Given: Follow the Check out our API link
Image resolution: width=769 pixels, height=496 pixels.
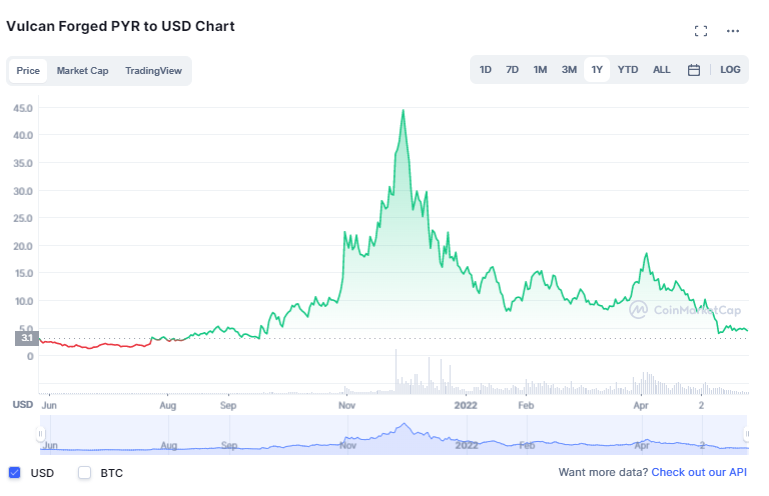Looking at the screenshot, I should click(699, 472).
